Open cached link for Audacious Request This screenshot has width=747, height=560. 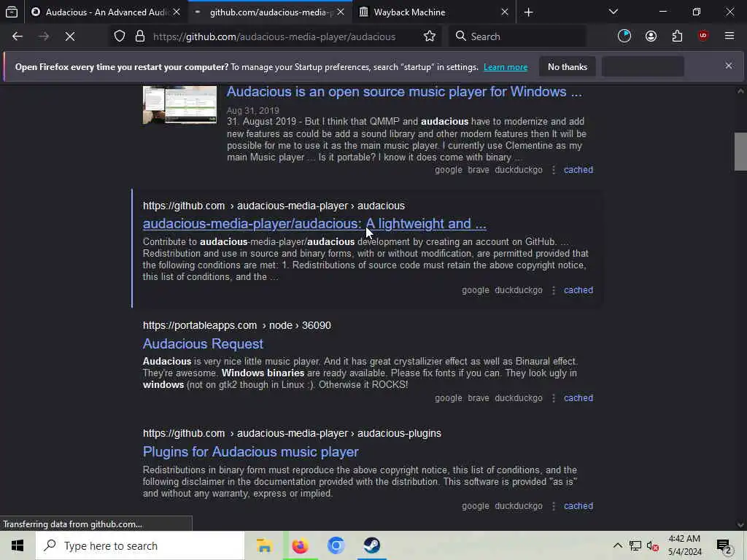coord(578,398)
